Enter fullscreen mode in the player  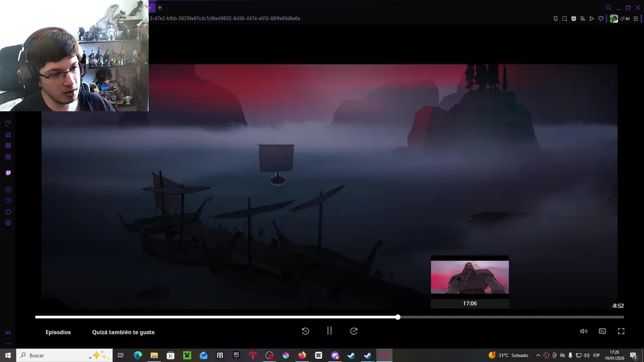point(621,331)
